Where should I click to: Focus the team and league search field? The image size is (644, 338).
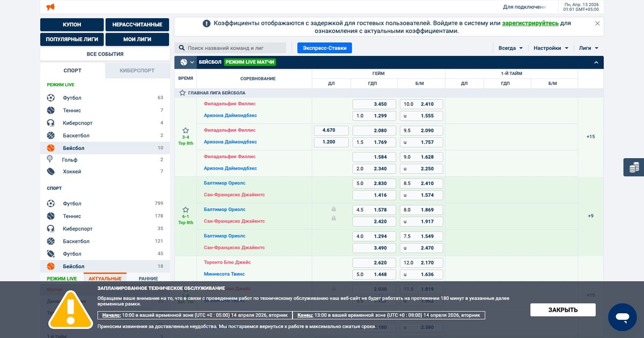[230, 48]
